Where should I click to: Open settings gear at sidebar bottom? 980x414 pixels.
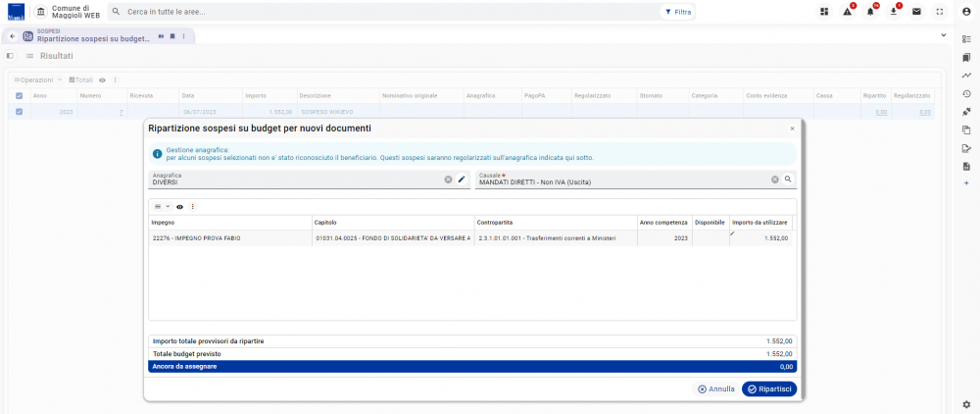(966, 404)
